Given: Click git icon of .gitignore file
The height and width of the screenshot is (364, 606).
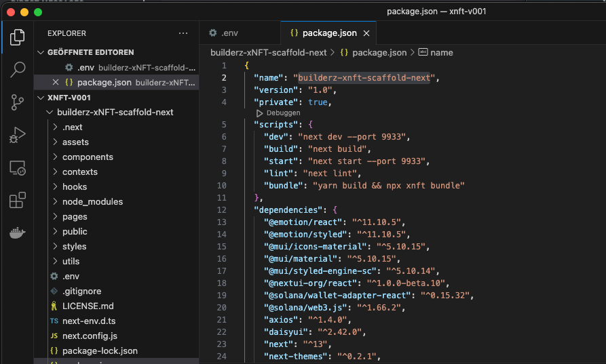Looking at the screenshot, I should point(54,291).
